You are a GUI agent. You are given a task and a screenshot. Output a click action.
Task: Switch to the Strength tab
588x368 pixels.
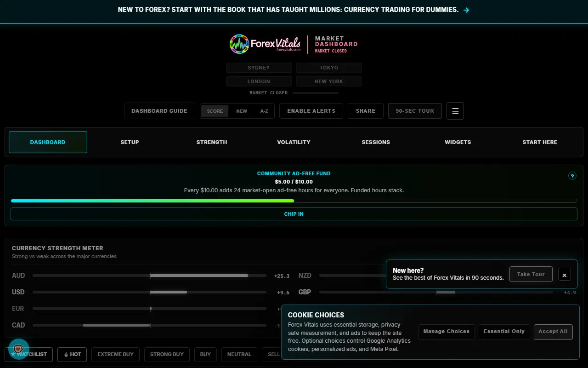[x=212, y=142]
